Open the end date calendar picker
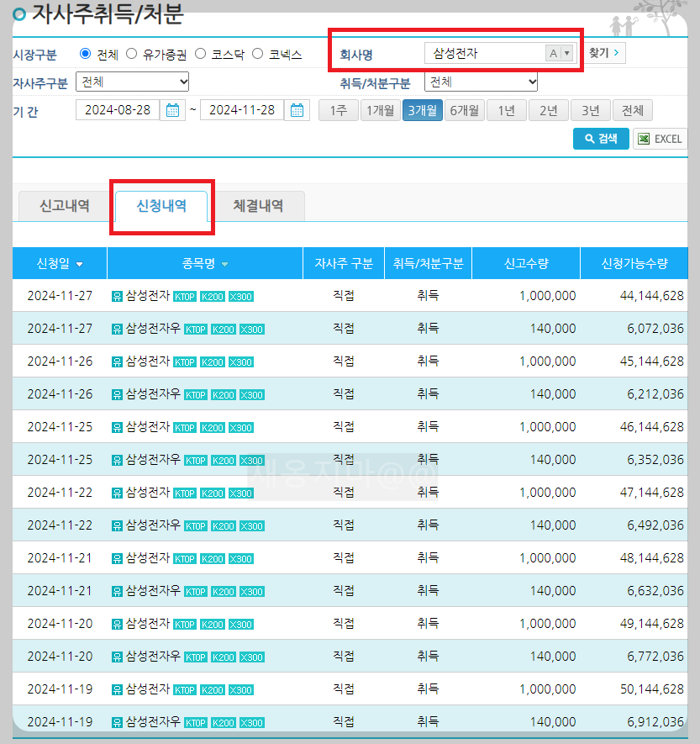The height and width of the screenshot is (744, 700). coord(297,111)
